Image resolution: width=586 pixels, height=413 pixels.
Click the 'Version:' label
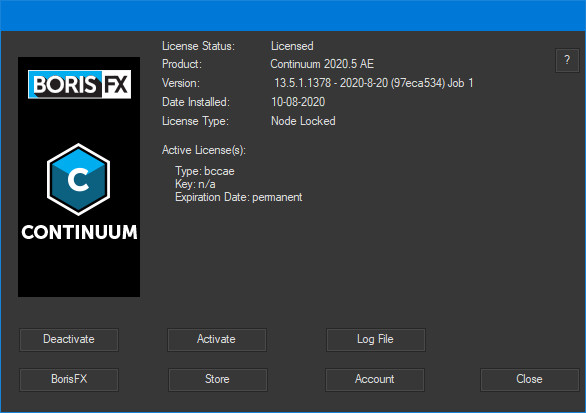(x=181, y=83)
